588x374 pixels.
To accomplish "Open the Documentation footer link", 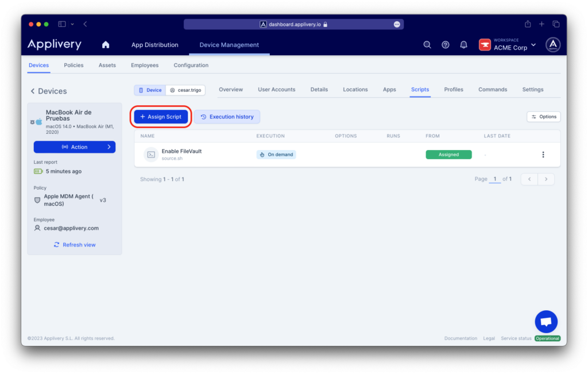I will click(x=461, y=338).
